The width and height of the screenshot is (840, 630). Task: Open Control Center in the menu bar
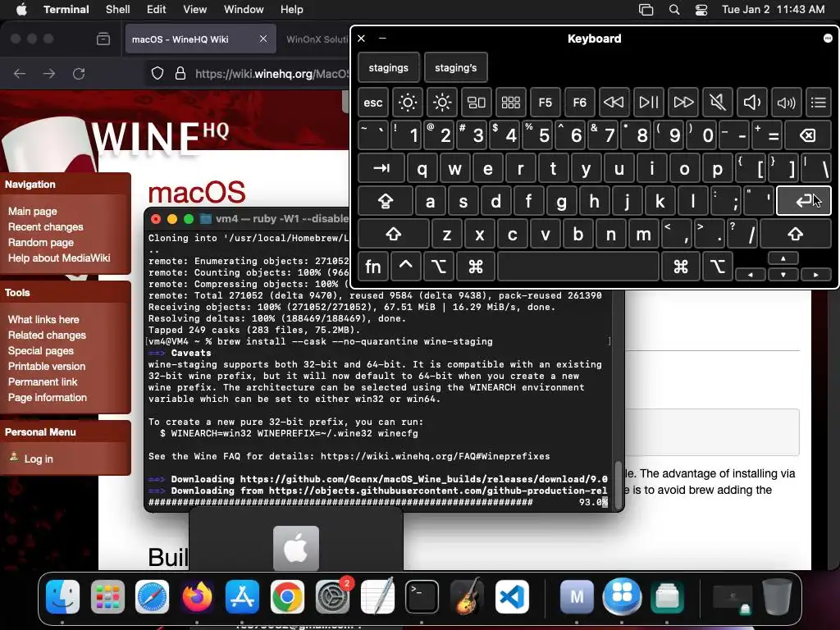(701, 10)
